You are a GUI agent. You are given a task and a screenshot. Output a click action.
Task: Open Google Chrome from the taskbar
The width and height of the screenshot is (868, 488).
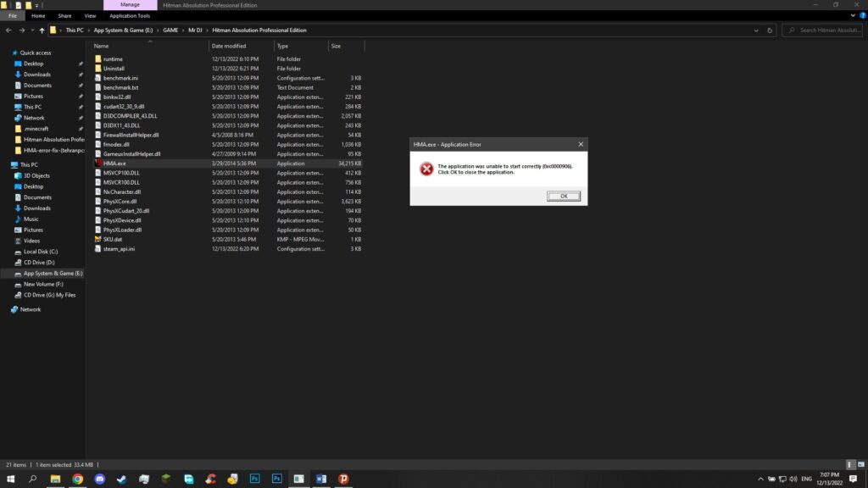(77, 479)
